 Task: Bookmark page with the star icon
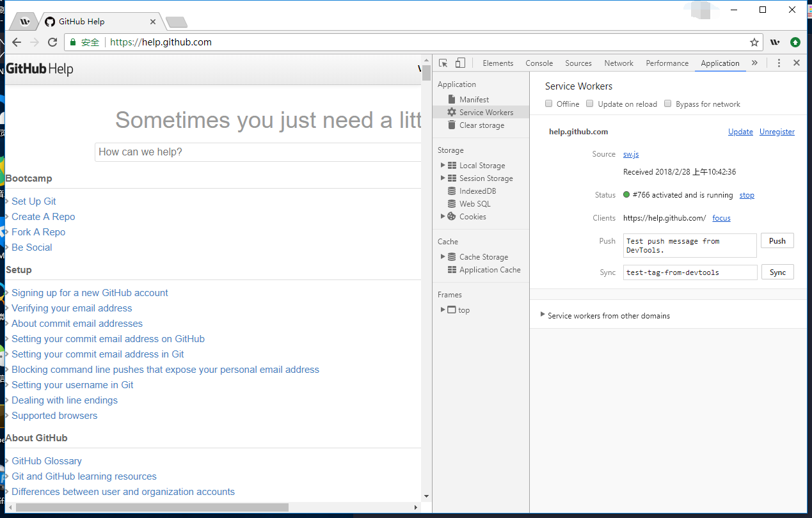pyautogui.click(x=754, y=42)
